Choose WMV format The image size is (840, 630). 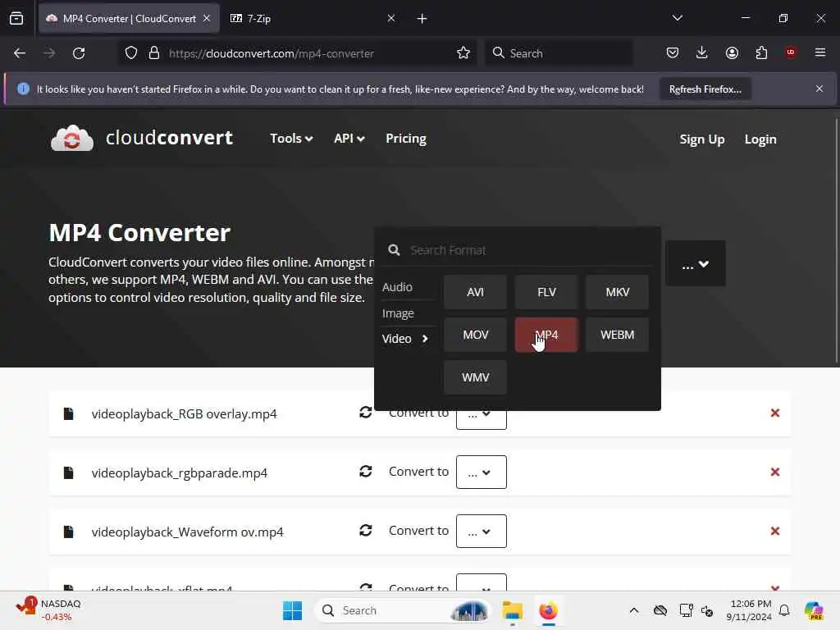coord(475,377)
